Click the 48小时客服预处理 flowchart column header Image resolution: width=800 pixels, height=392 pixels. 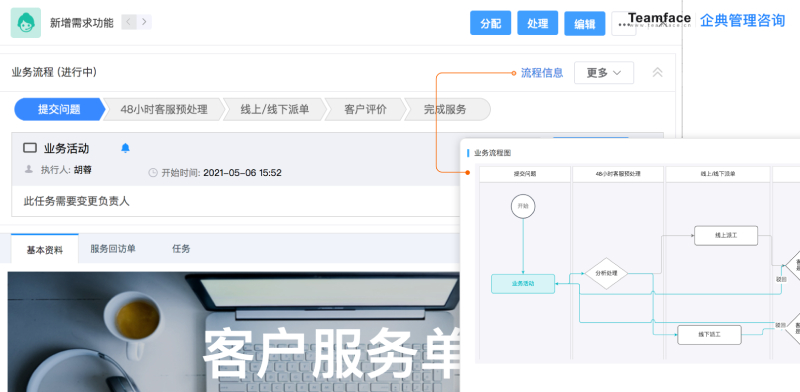point(618,174)
